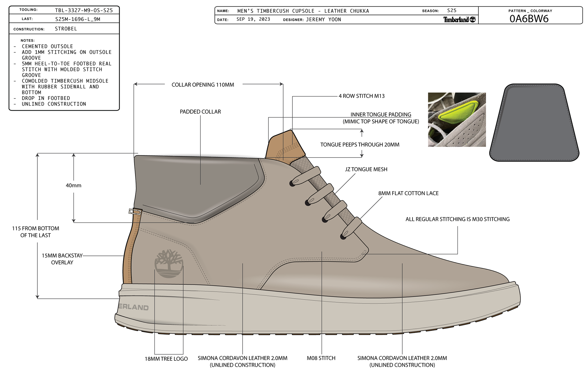Image resolution: width=588 pixels, height=380 pixels.
Task: Click the construction value STROBEL
Action: point(66,29)
